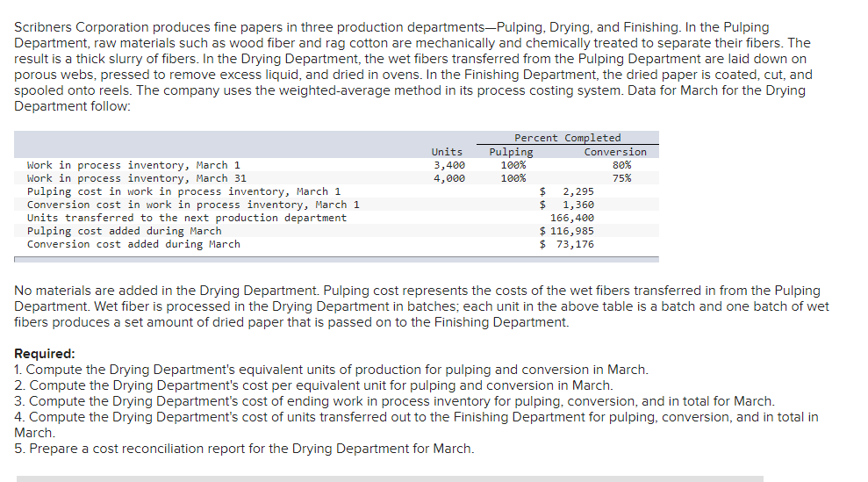Screen dimensions: 868x482
Task: Click the 'Pulping' column header
Action: coord(511,152)
